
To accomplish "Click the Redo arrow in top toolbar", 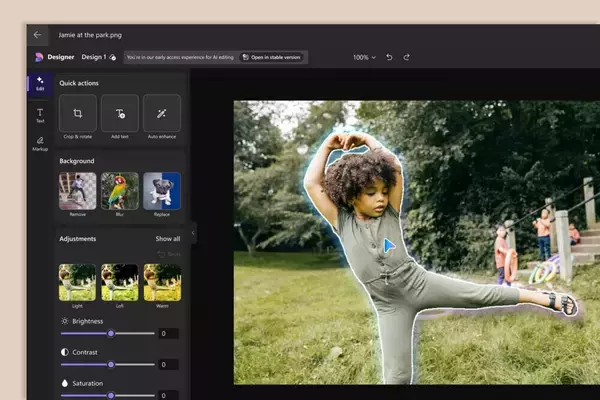I will [x=406, y=57].
